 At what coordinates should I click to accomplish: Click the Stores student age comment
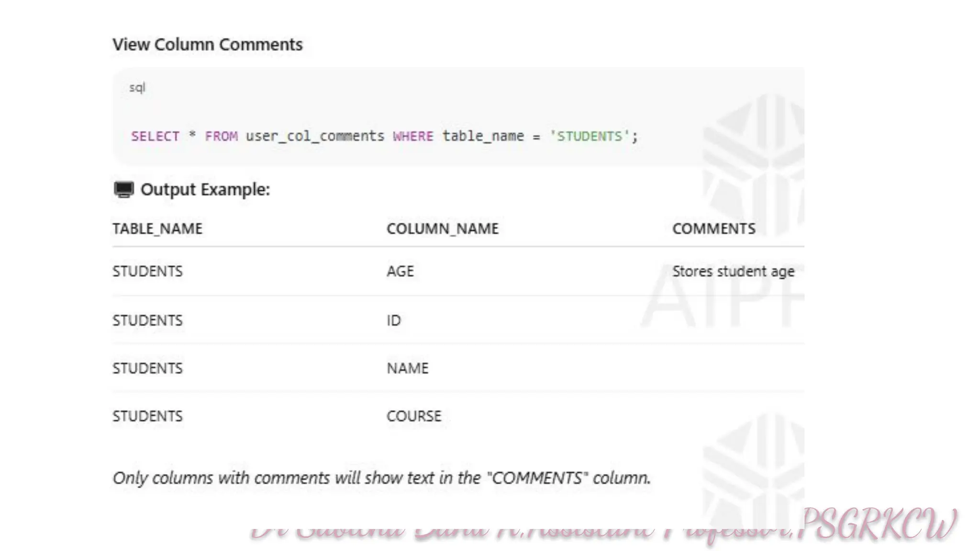pyautogui.click(x=733, y=271)
